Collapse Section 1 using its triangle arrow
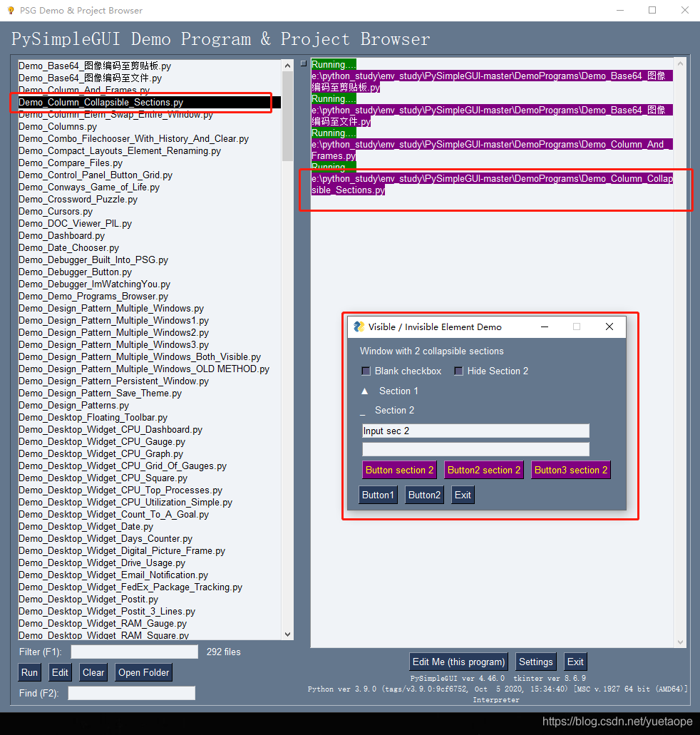Viewport: 700px width, 735px height. point(365,391)
